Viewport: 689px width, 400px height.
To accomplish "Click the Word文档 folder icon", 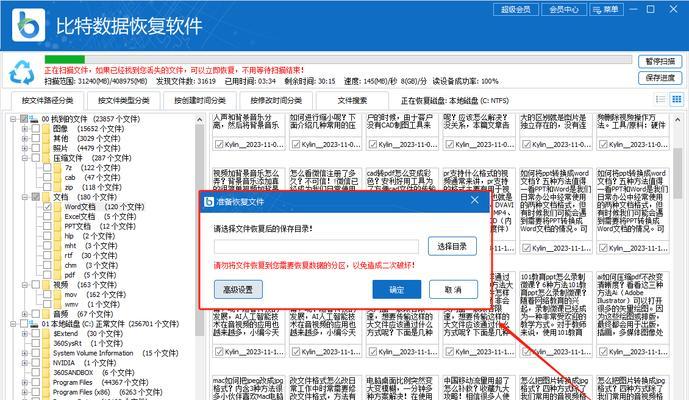I will [58, 207].
